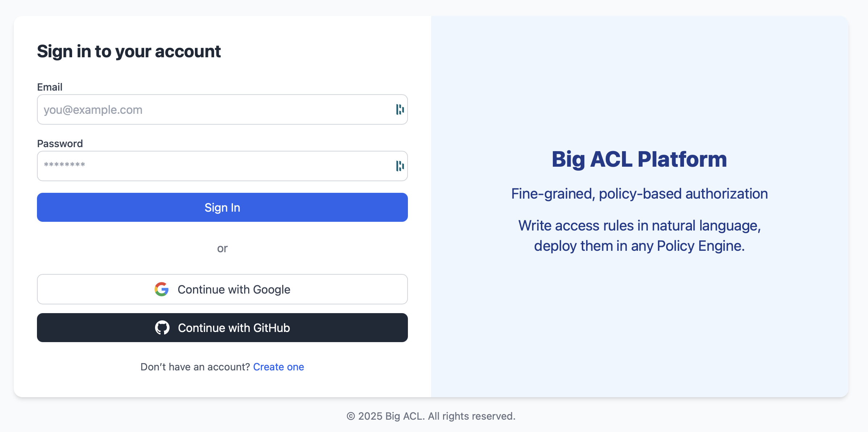This screenshot has height=432, width=868.
Task: Choose Continue with Google
Action: click(x=222, y=289)
